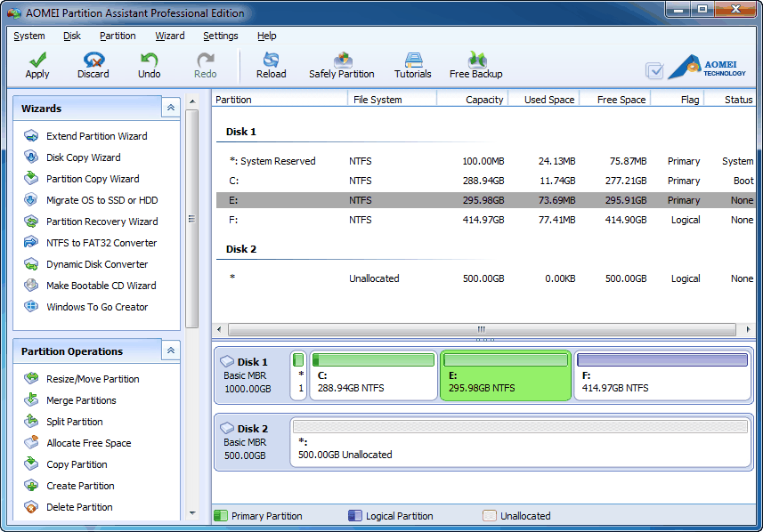
Task: Select E: 295.98GB block in disk map
Action: click(x=506, y=376)
